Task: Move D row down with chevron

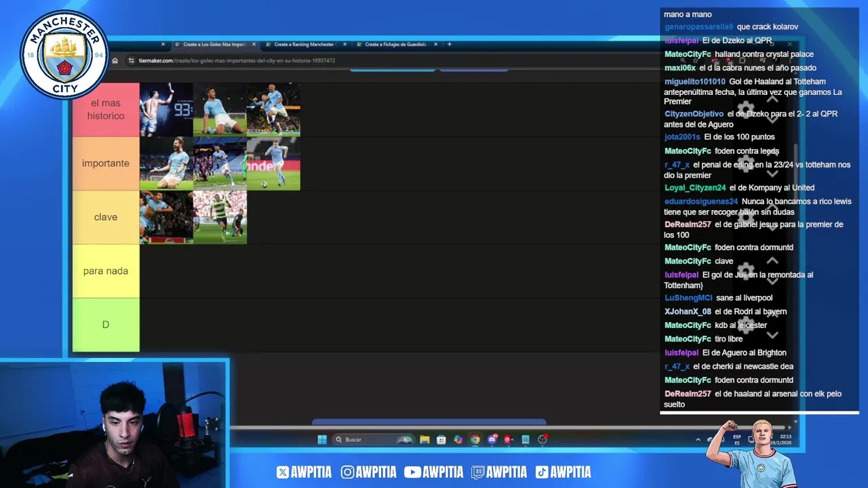Action: 772,335
